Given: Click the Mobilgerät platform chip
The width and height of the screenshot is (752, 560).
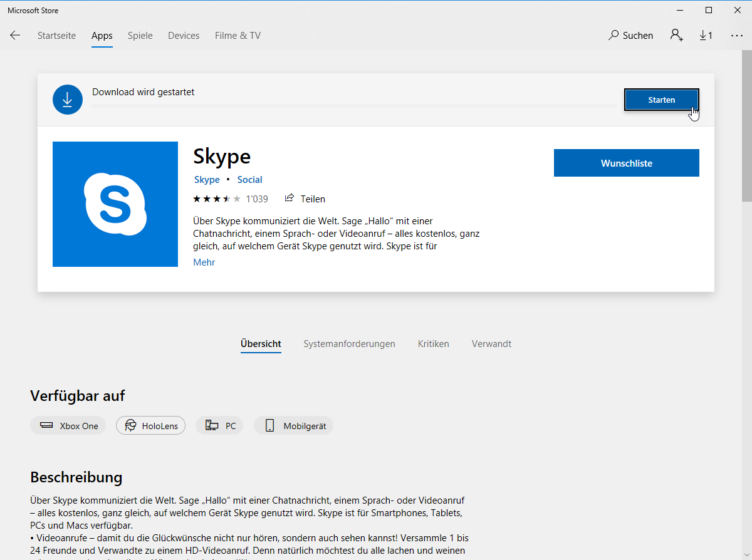Looking at the screenshot, I should (x=293, y=426).
